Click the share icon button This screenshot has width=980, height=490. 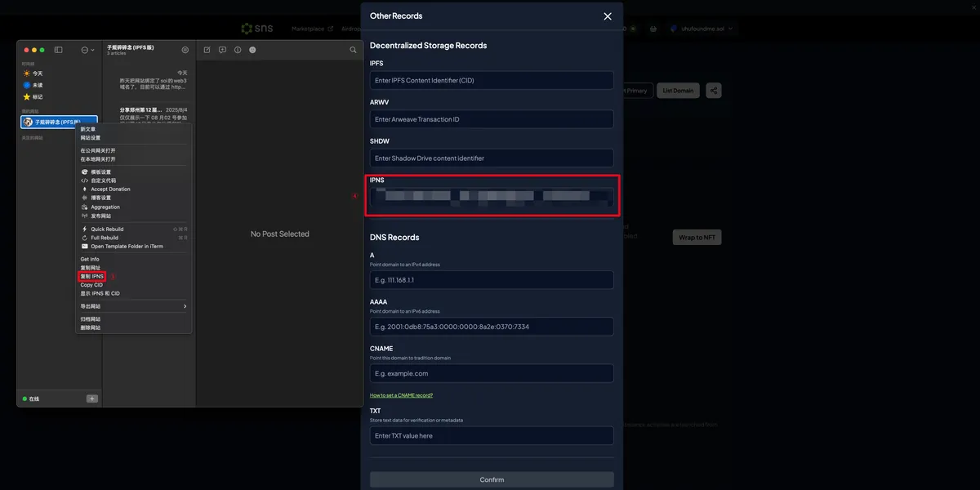[x=714, y=91]
